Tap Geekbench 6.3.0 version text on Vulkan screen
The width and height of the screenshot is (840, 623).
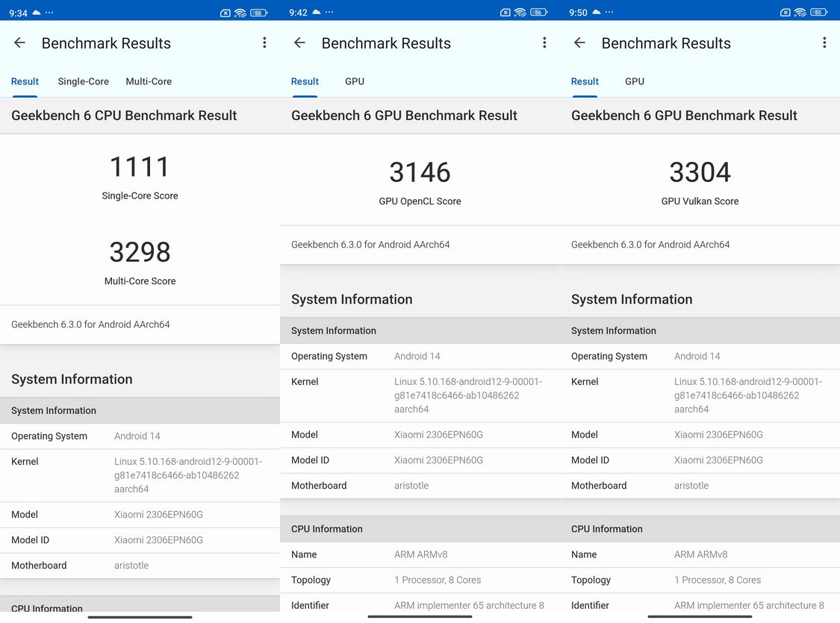pos(650,245)
